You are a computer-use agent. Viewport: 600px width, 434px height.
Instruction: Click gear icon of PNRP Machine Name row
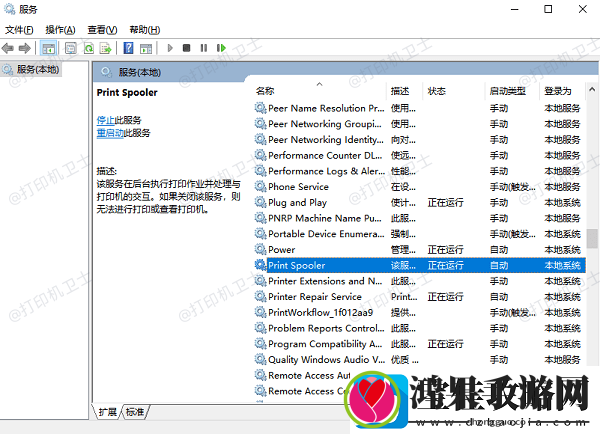point(260,218)
